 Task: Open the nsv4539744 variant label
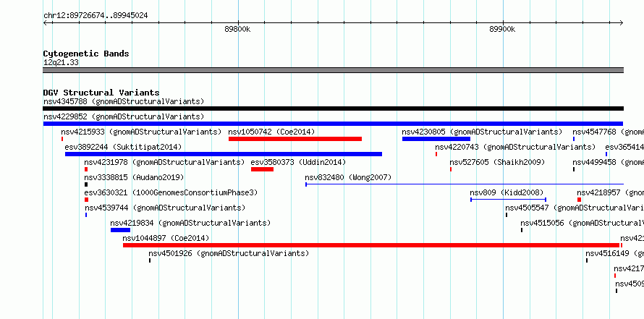click(x=165, y=208)
